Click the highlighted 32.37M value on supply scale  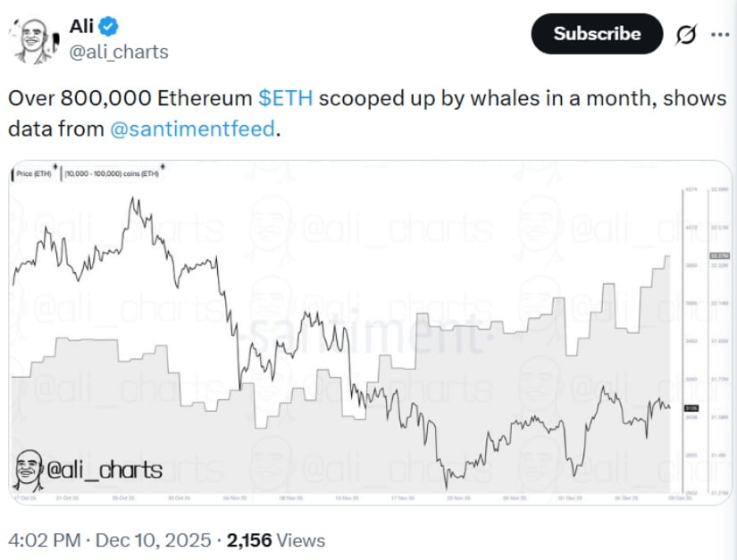click(720, 257)
